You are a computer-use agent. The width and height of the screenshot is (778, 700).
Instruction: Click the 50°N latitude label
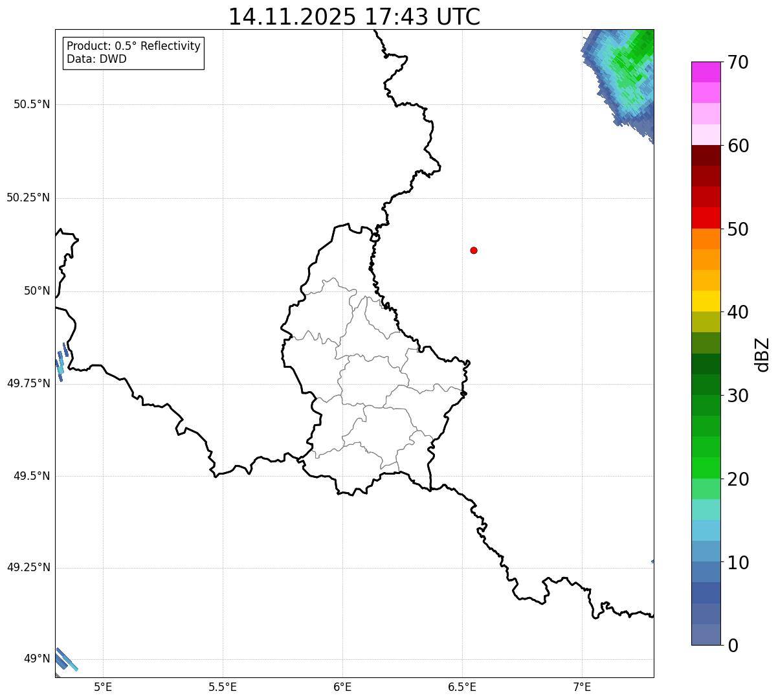coord(37,291)
